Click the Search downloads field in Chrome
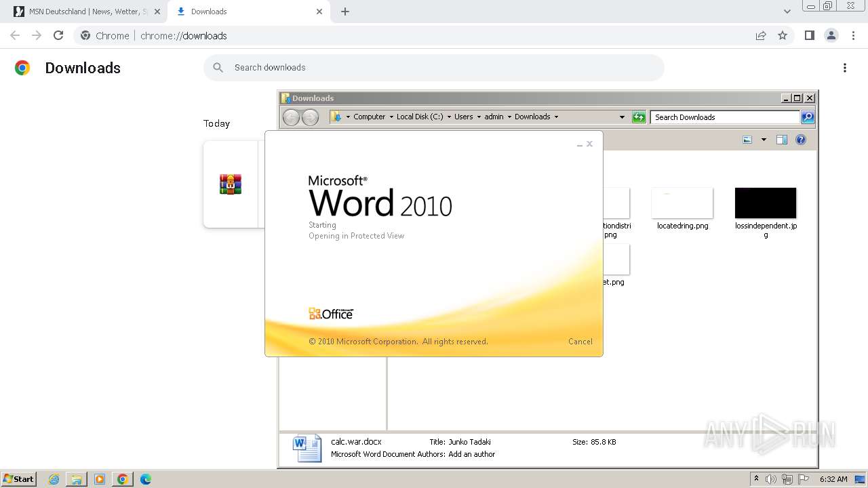This screenshot has height=488, width=868. click(434, 68)
